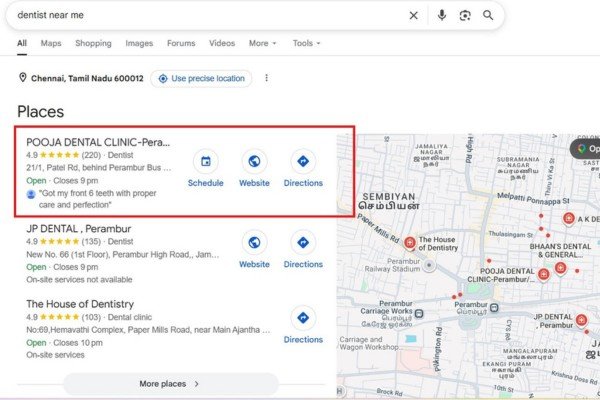The width and height of the screenshot is (600, 400).
Task: Open More places button
Action: (171, 384)
